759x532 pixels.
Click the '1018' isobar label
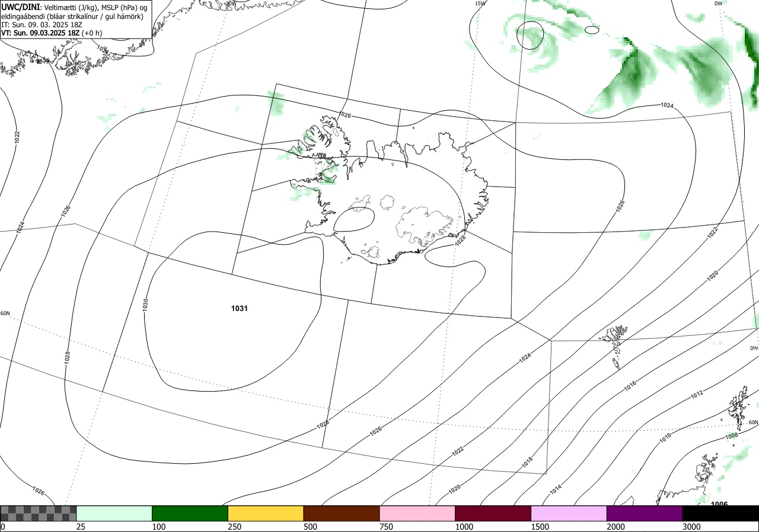[x=527, y=463]
